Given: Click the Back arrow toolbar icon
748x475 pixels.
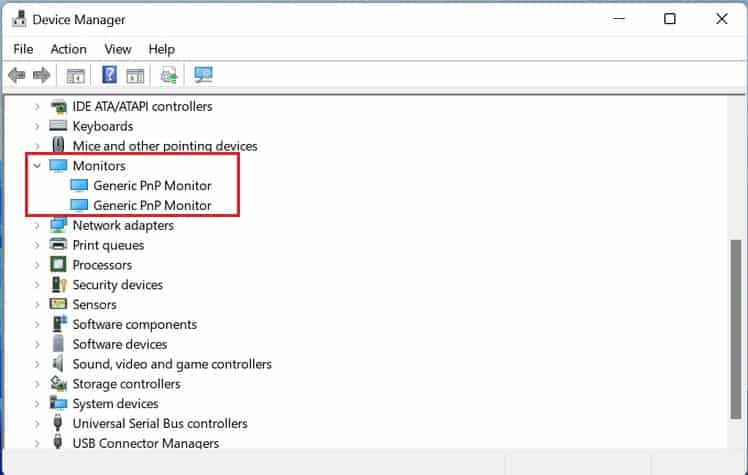Looking at the screenshot, I should coord(17,75).
